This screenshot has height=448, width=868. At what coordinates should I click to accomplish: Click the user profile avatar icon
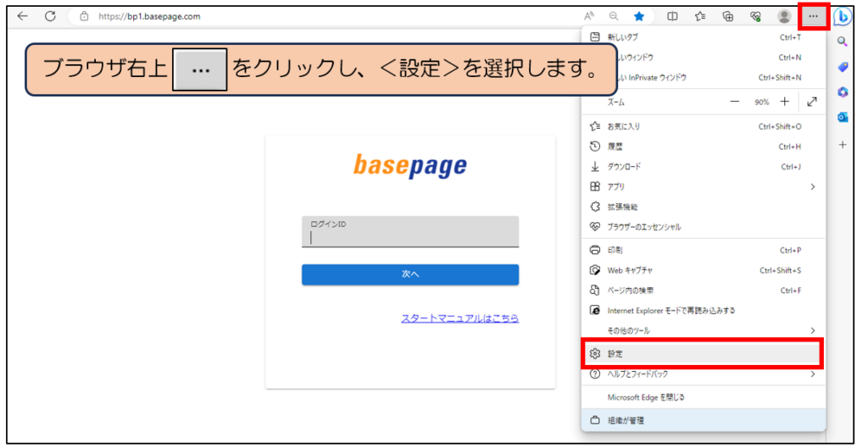click(784, 16)
